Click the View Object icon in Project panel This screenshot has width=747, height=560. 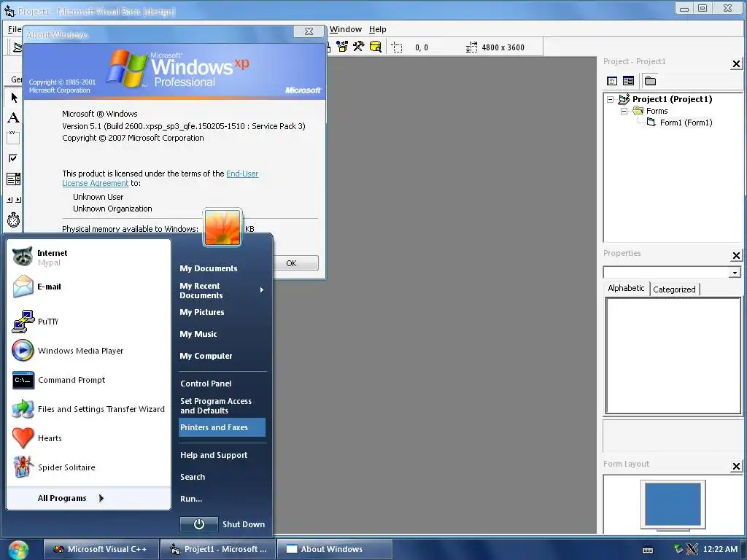[628, 81]
